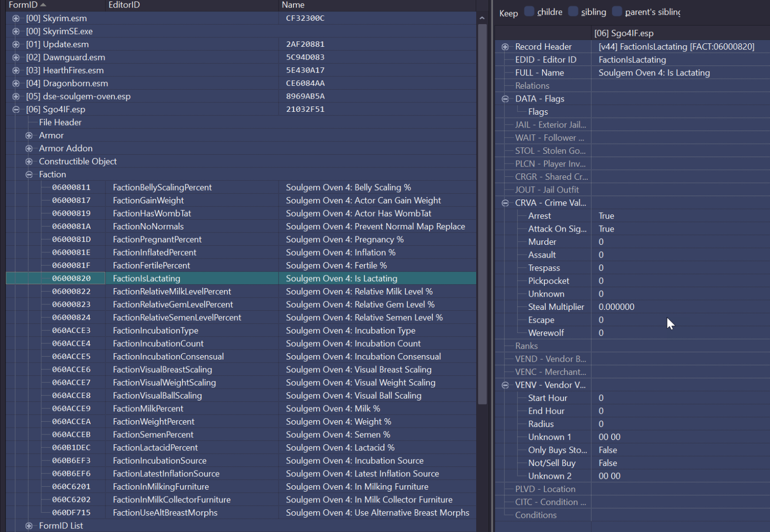Click the EDID value FactionIsLactating
This screenshot has width=770, height=532.
pos(632,60)
